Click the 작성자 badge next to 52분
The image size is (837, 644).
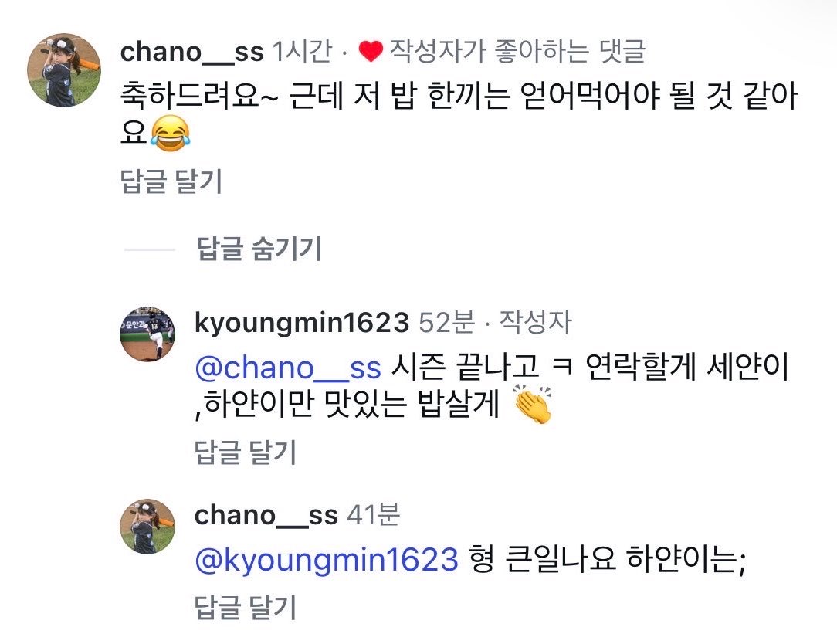535,323
